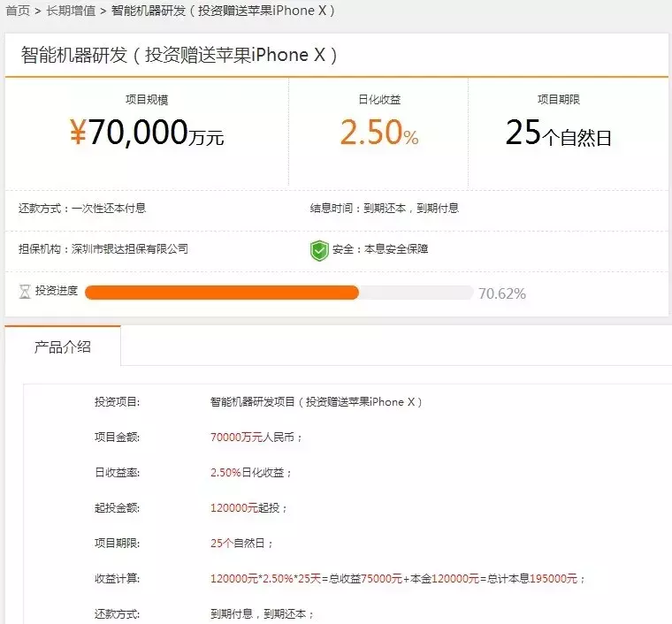Click 担保机构:深圳市银达担保有限公司 text

[x=103, y=249]
